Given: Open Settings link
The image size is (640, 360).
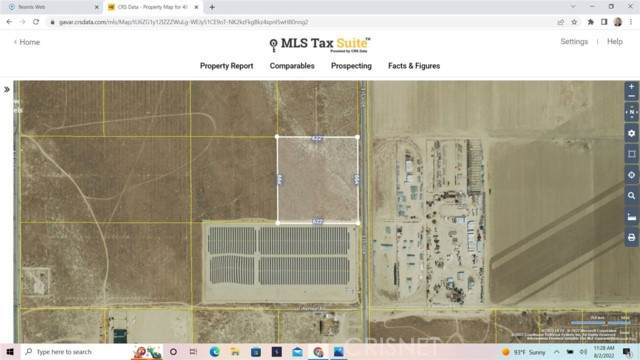Looking at the screenshot, I should pos(574,42).
